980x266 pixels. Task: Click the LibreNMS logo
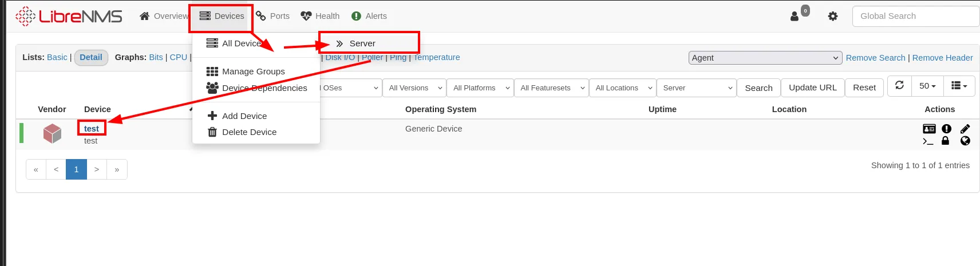point(69,16)
